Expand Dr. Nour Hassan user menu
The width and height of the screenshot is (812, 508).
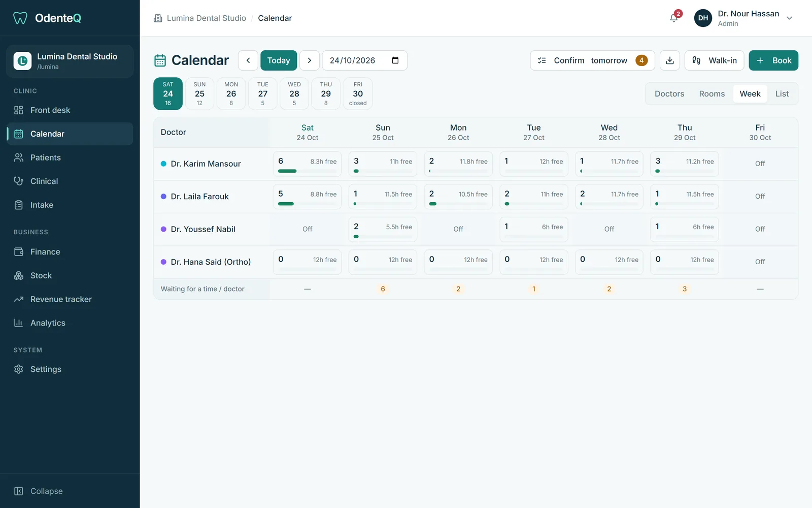click(x=743, y=18)
